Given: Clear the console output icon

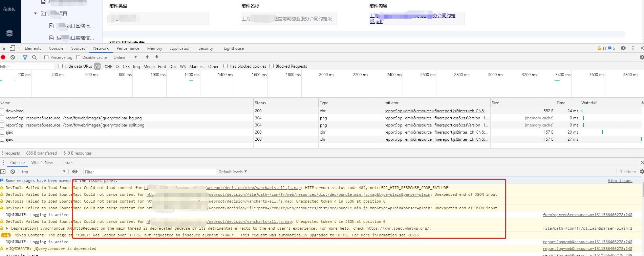Looking at the screenshot, I should tap(13, 172).
